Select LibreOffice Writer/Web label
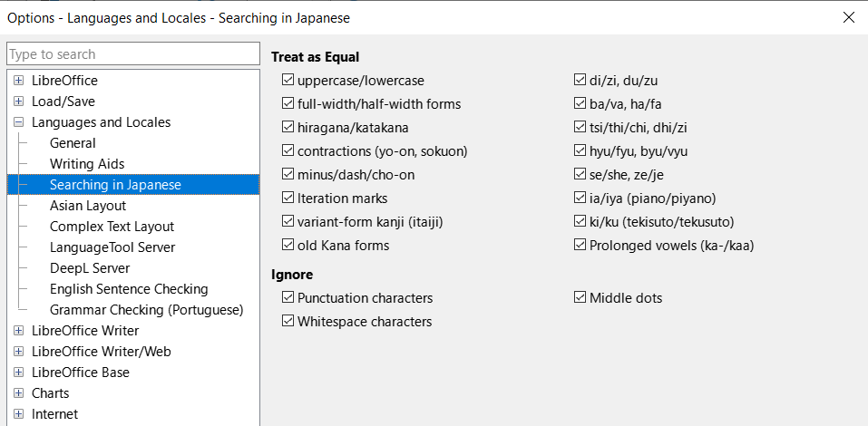The width and height of the screenshot is (868, 426). tap(102, 352)
